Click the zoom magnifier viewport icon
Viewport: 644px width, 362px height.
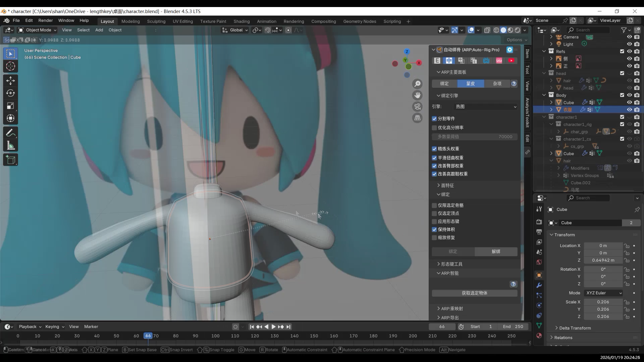pyautogui.click(x=417, y=84)
